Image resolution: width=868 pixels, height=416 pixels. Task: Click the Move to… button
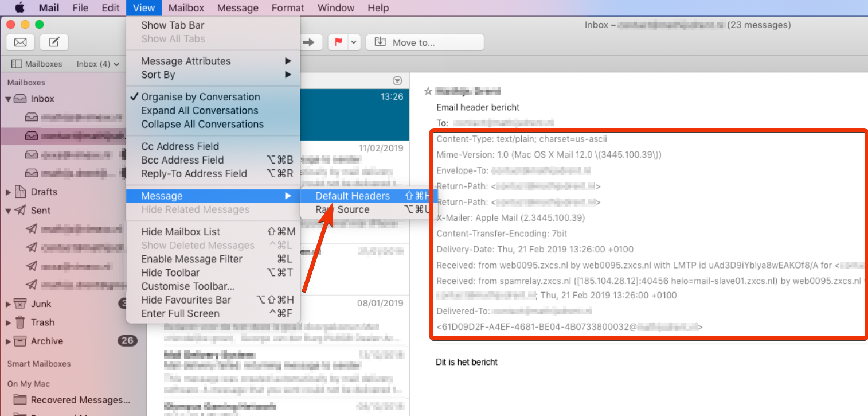(425, 42)
